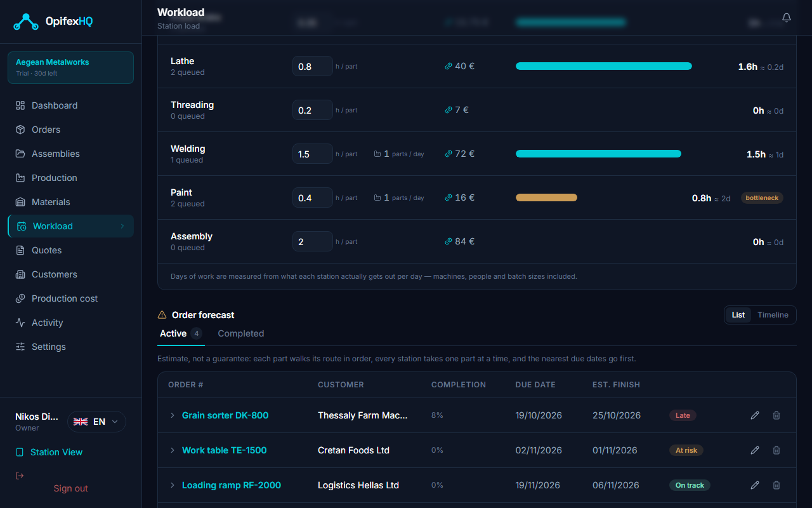812x508 pixels.
Task: Click the notification bell icon
Action: click(787, 18)
